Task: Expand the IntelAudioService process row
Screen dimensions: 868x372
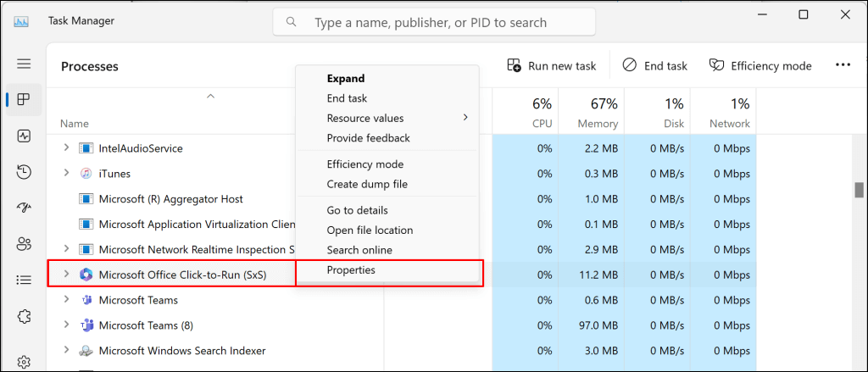Action: pyautogui.click(x=66, y=147)
